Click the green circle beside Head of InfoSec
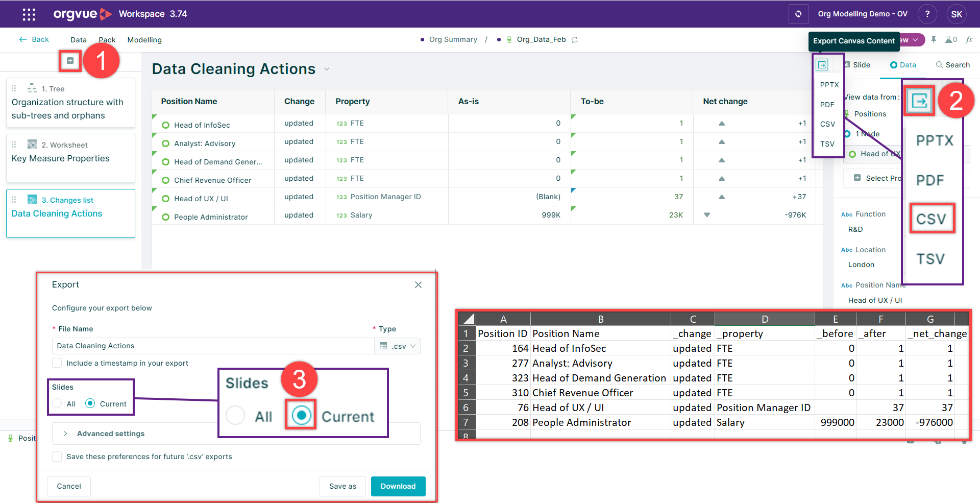980x503 pixels. (x=165, y=125)
